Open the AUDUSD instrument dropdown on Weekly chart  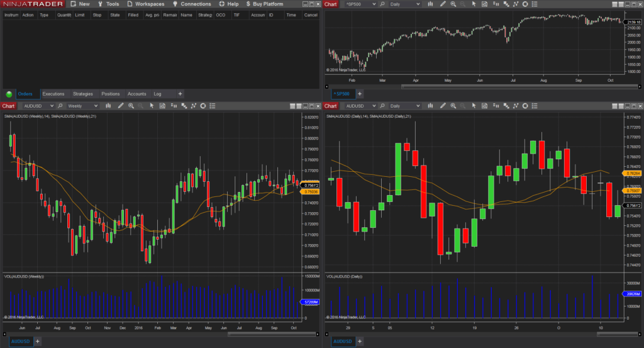pyautogui.click(x=38, y=106)
